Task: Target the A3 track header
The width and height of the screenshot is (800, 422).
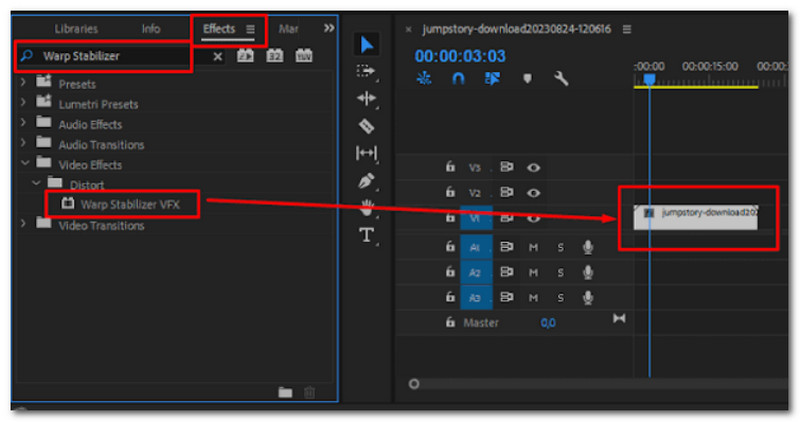Action: [x=476, y=297]
